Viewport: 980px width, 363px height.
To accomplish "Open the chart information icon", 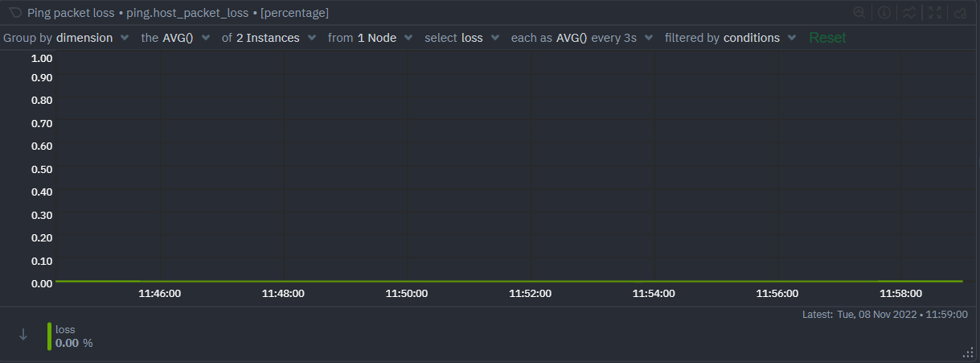I will [884, 13].
